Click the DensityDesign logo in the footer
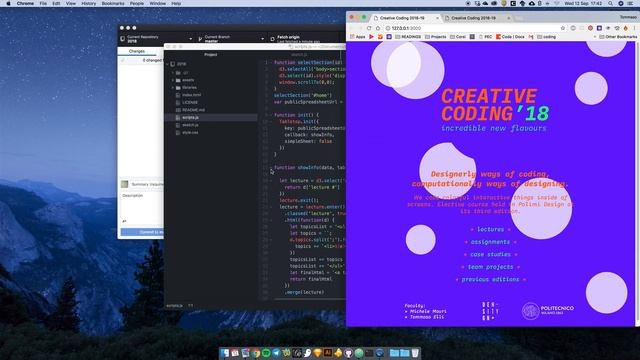The height and width of the screenshot is (360, 640). click(490, 311)
